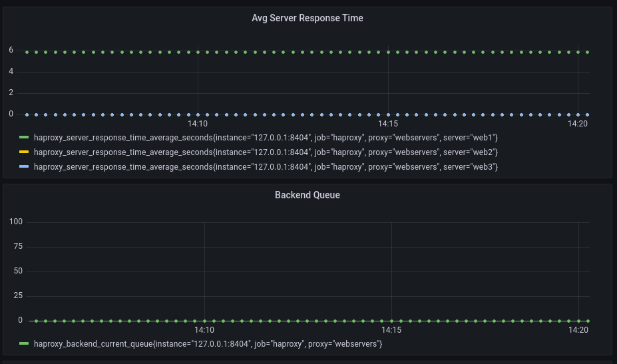Click the 14:20 label on the Backend Queue chart
This screenshot has width=617, height=364.
578,330
